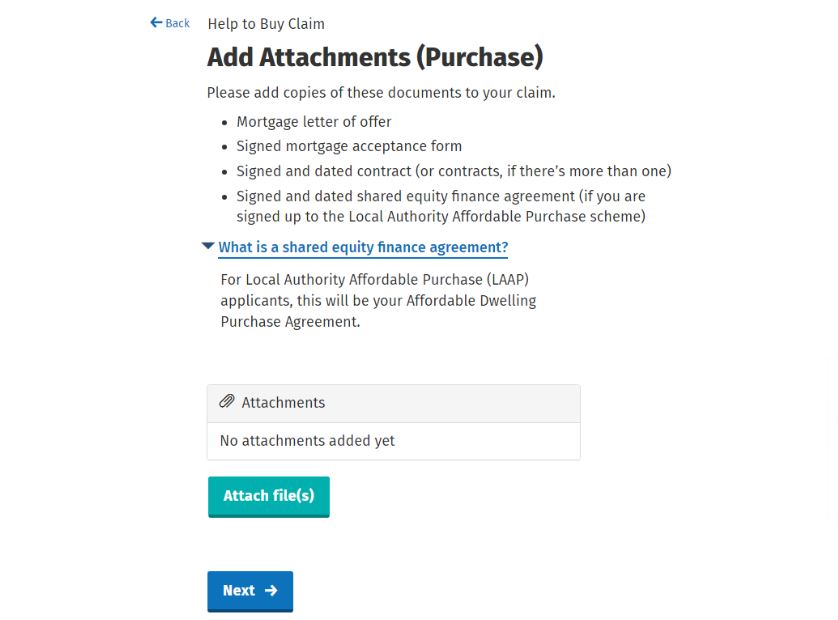
Task: Click the shared equity finance agreement bullet item
Action: [441, 206]
